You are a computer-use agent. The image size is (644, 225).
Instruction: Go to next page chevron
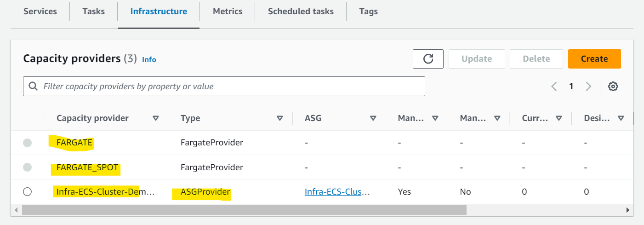click(588, 87)
